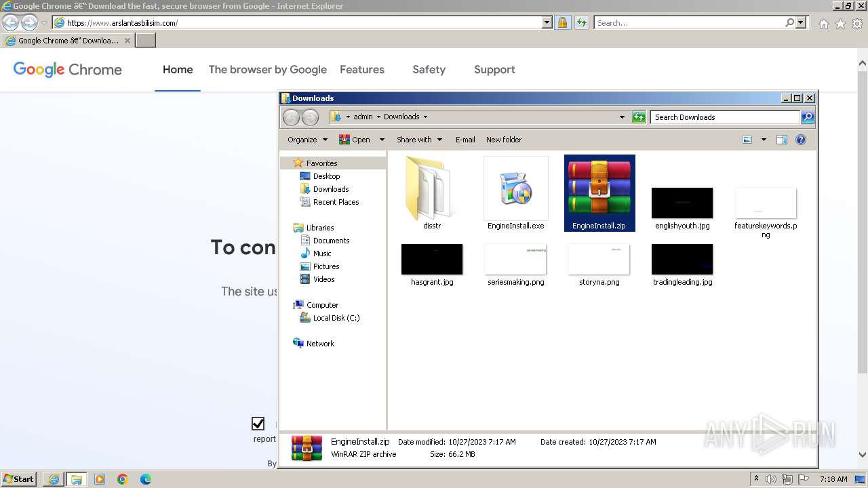Open Local Disk (C:)
The height and width of the screenshot is (488, 868).
336,318
